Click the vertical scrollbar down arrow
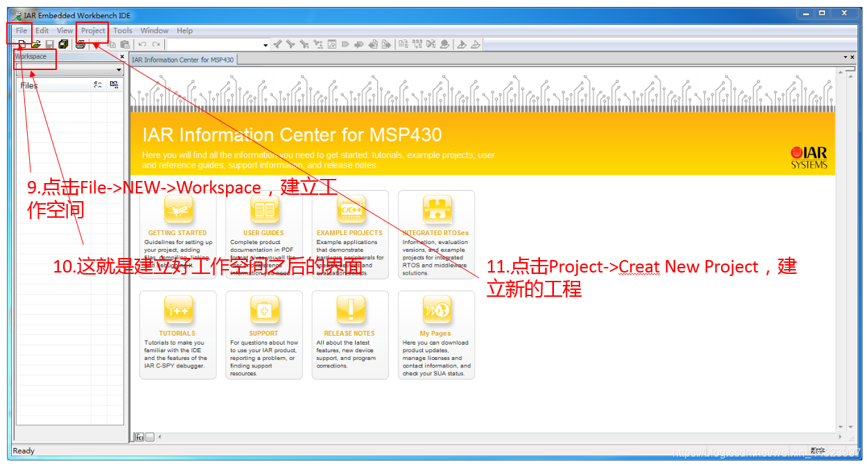This screenshot has width=868, height=466. [841, 427]
